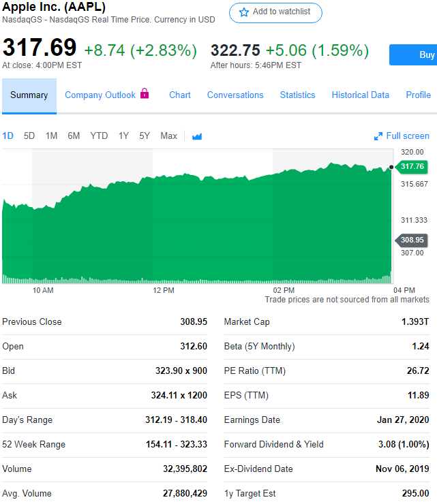Switch to YTD chart range
Viewport: 437px width, 504px height.
99,136
